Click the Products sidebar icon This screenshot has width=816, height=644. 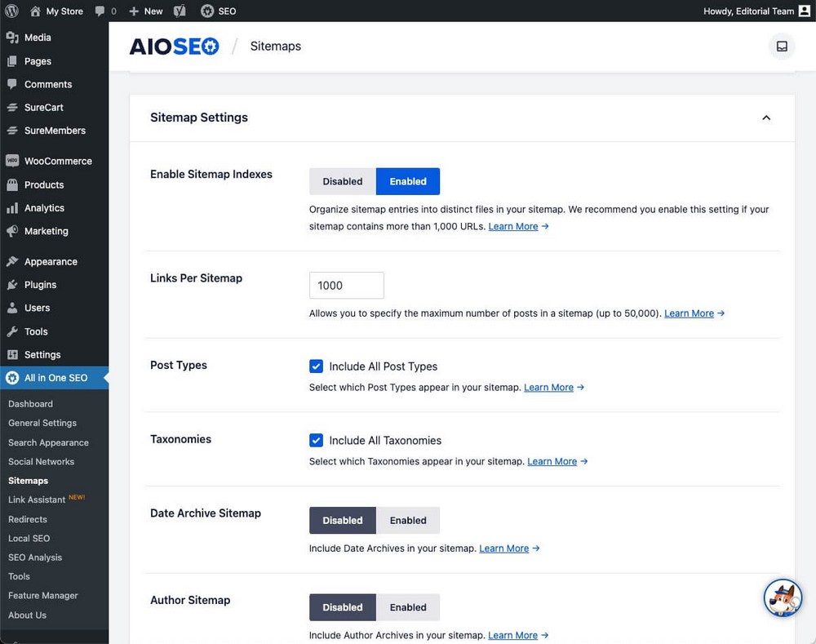[12, 184]
